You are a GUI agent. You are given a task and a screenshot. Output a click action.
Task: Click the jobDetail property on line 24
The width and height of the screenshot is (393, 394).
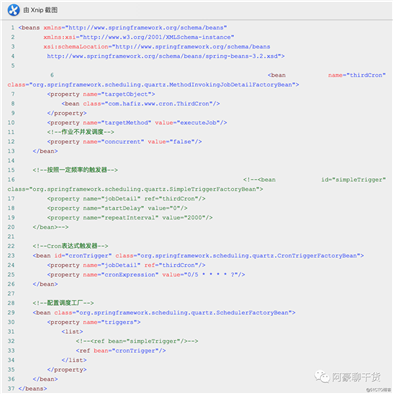126,265
